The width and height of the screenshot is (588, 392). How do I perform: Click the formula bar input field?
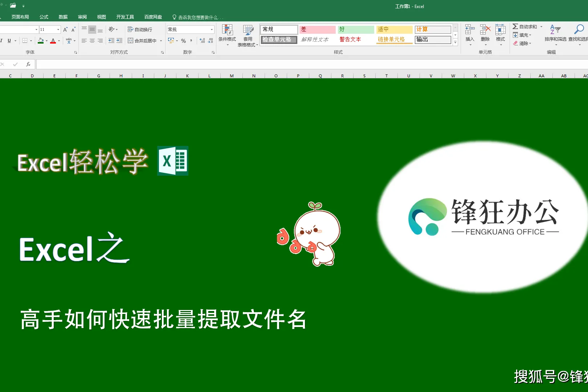point(312,64)
